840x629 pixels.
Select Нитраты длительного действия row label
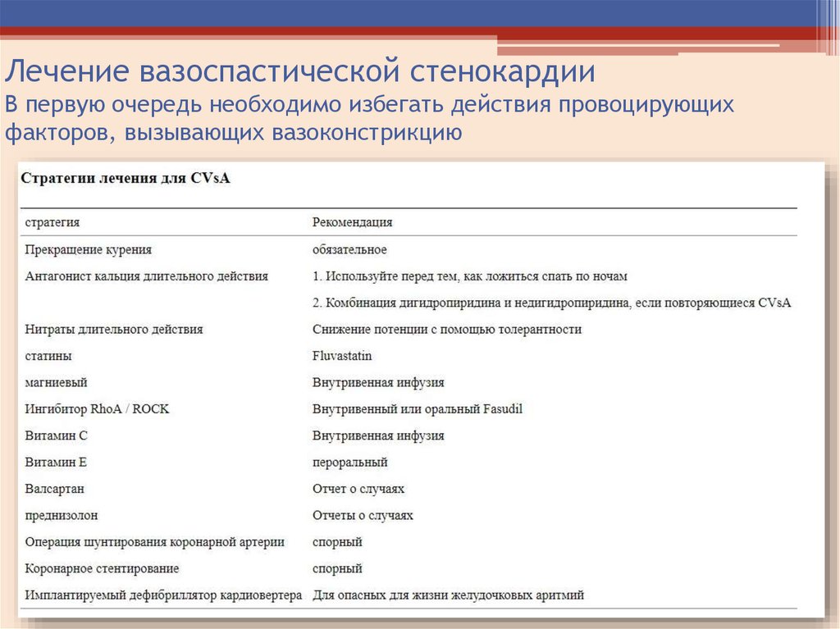114,329
